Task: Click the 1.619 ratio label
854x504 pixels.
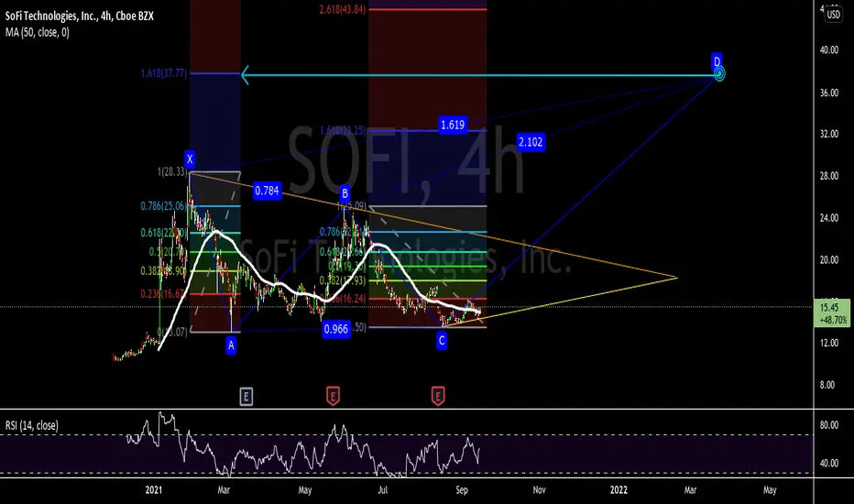Action: [x=453, y=125]
